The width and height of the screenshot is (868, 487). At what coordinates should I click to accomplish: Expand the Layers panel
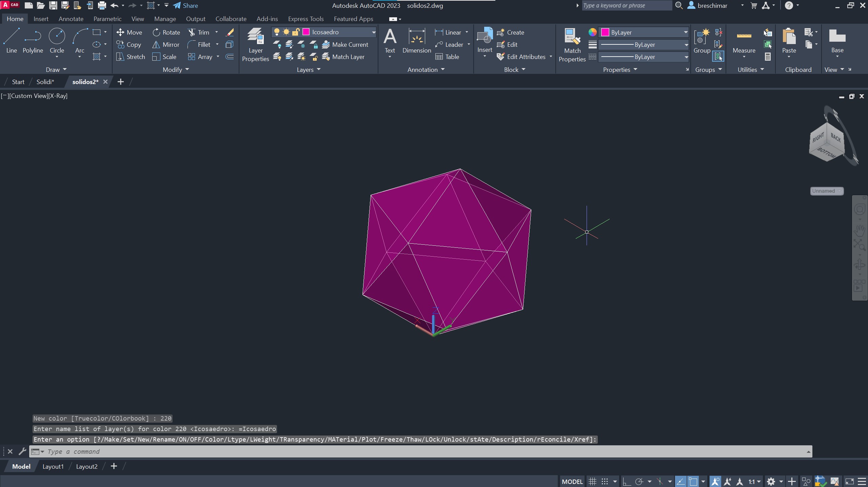coord(309,69)
